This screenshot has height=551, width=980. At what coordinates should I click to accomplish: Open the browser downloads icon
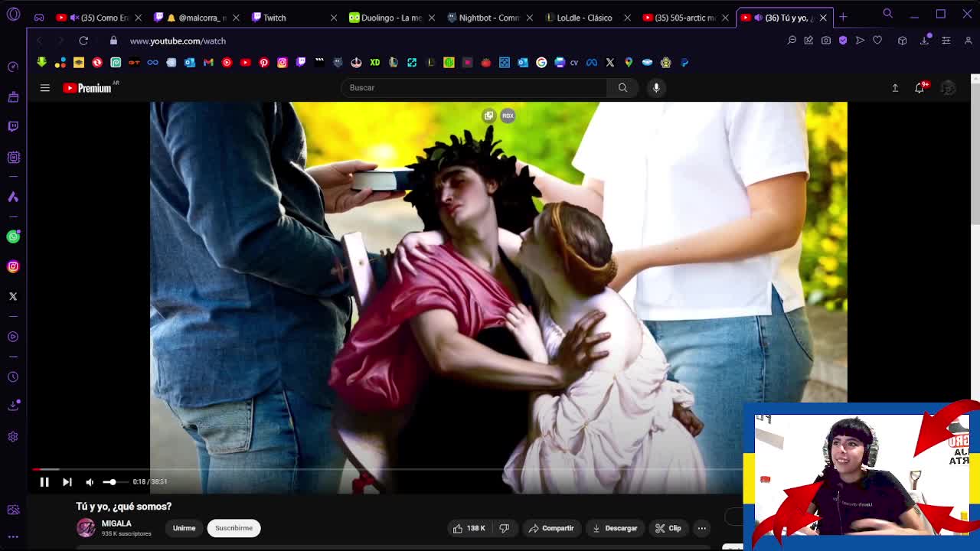(925, 41)
